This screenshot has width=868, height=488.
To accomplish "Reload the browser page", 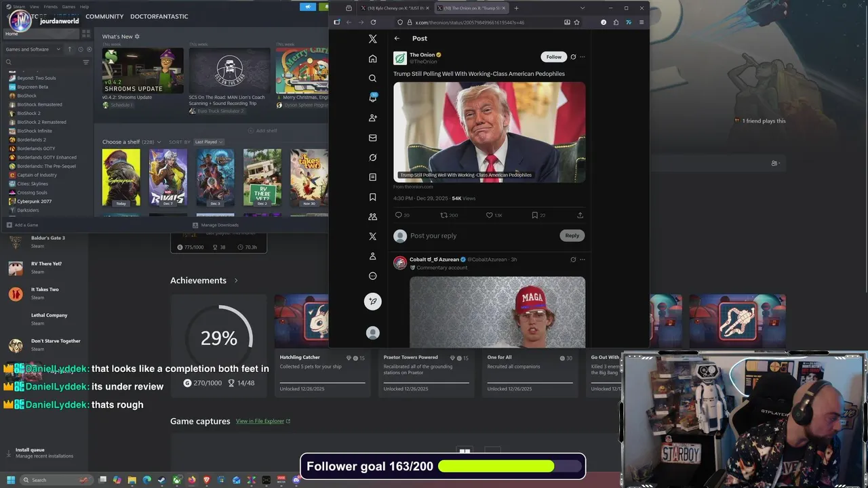I will point(373,22).
